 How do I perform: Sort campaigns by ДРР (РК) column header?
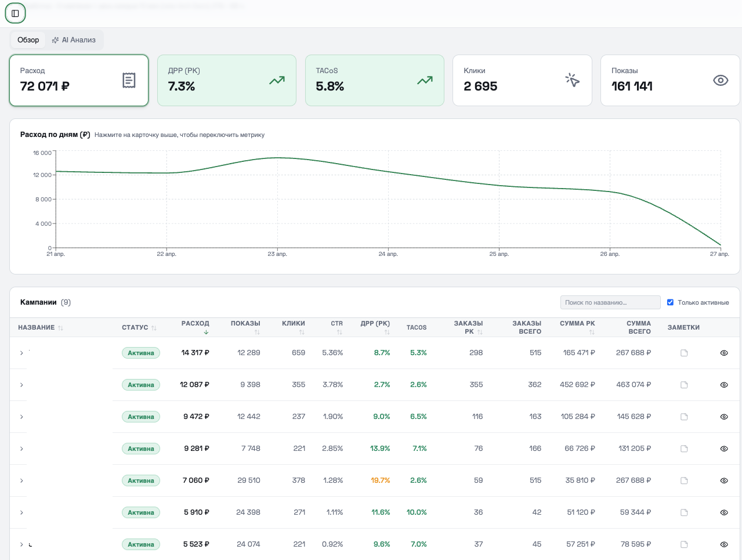[x=375, y=327]
